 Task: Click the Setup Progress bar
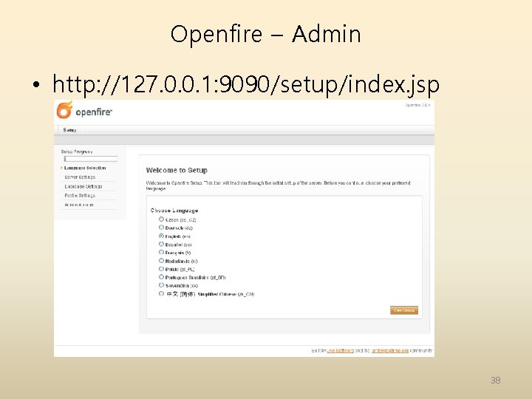pos(91,159)
